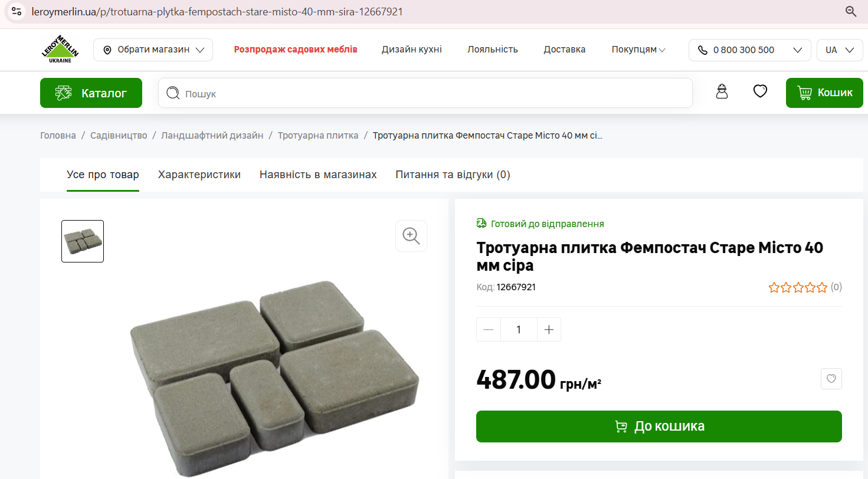Image resolution: width=868 pixels, height=479 pixels.
Task: Click the browser zoom magnifier icon
Action: tap(851, 11)
